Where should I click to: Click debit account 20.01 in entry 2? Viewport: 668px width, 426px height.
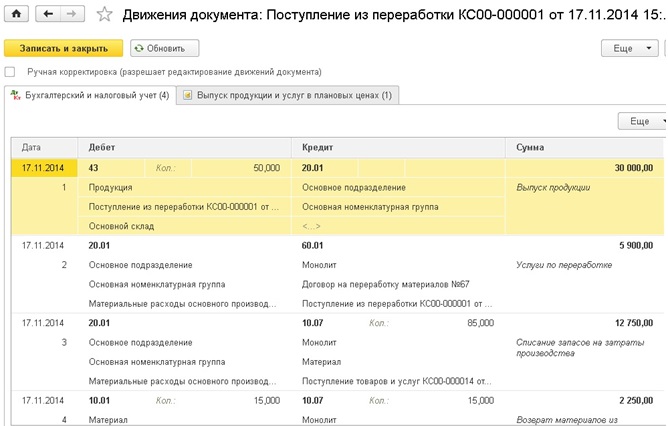111,245
